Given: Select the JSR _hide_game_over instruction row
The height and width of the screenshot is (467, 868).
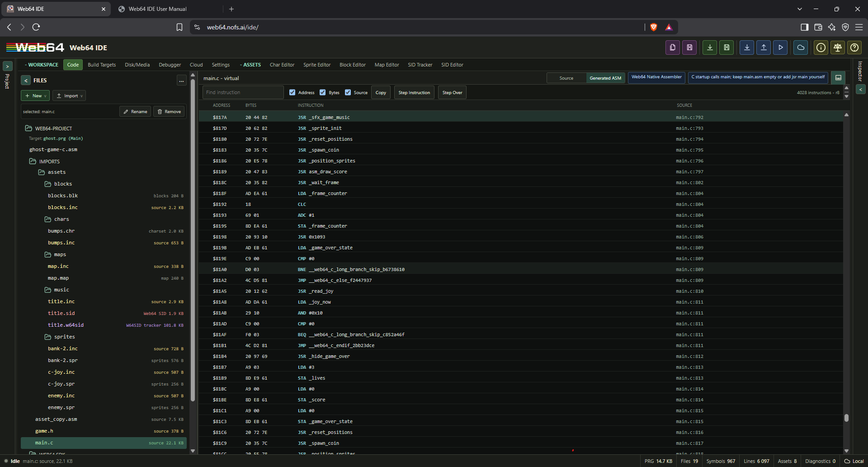Looking at the screenshot, I should 521,356.
